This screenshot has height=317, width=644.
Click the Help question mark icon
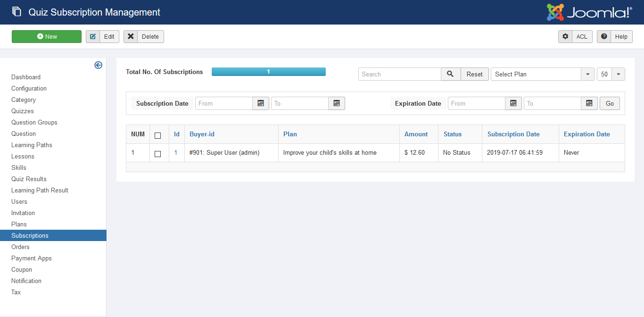604,37
